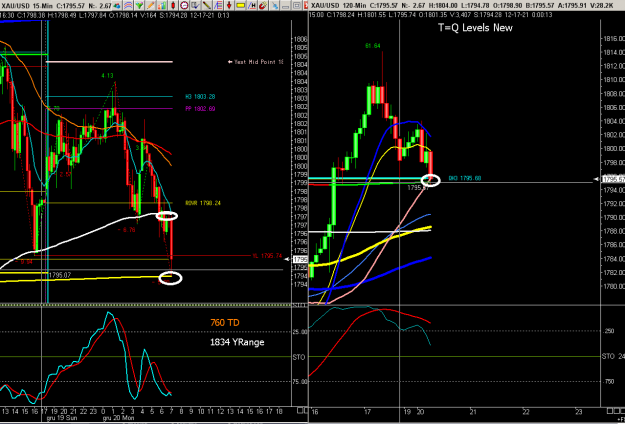Click the 1816.00 price axis label
This screenshot has height=424, width=625.
pyautogui.click(x=614, y=39)
